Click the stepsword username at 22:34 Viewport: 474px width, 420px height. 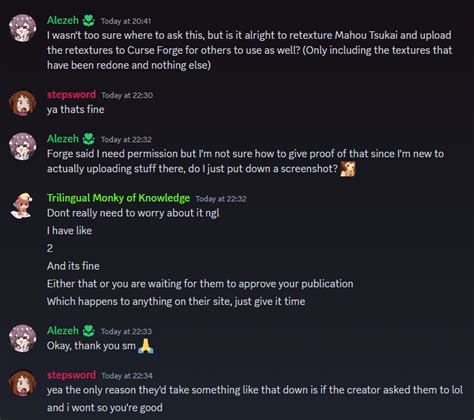coord(71,375)
